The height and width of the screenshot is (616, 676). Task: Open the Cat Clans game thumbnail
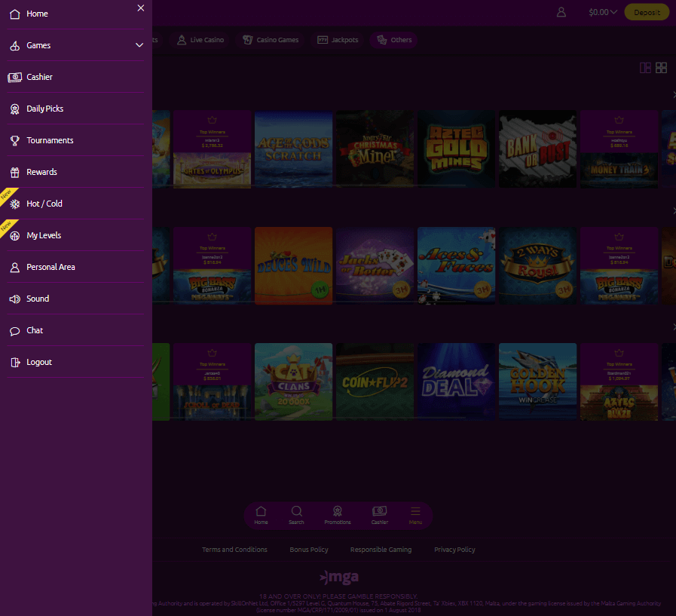294,382
